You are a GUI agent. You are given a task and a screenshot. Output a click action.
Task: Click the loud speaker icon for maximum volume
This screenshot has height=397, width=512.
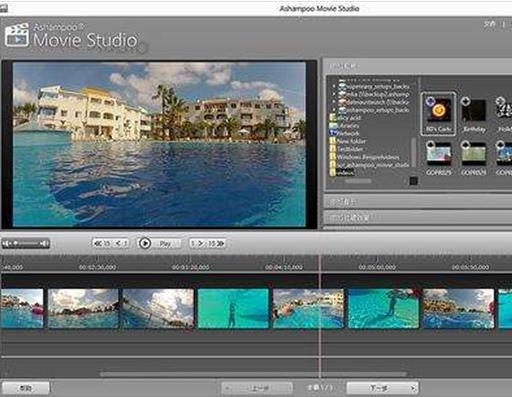click(44, 244)
